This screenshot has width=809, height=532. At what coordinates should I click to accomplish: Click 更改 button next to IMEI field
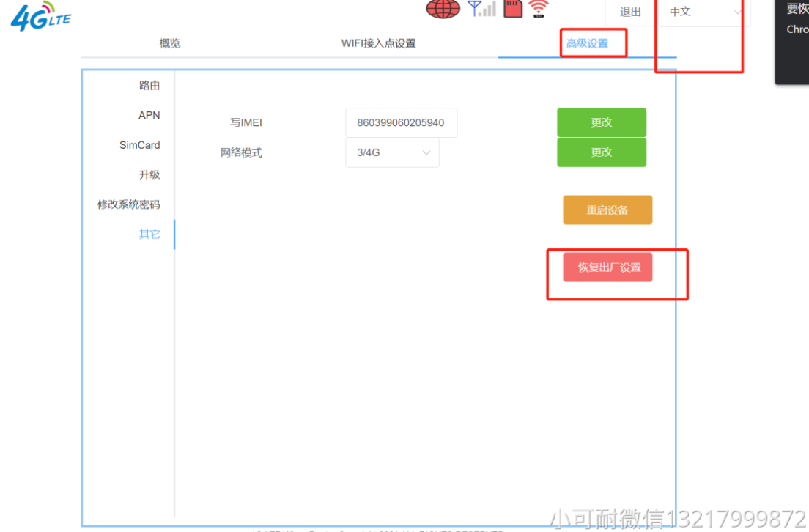(602, 122)
